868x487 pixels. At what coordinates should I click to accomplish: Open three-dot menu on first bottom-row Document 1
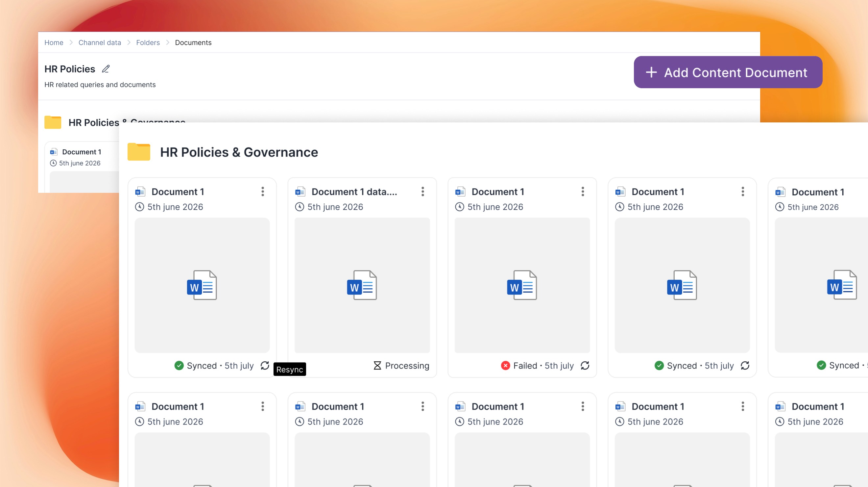click(x=262, y=406)
